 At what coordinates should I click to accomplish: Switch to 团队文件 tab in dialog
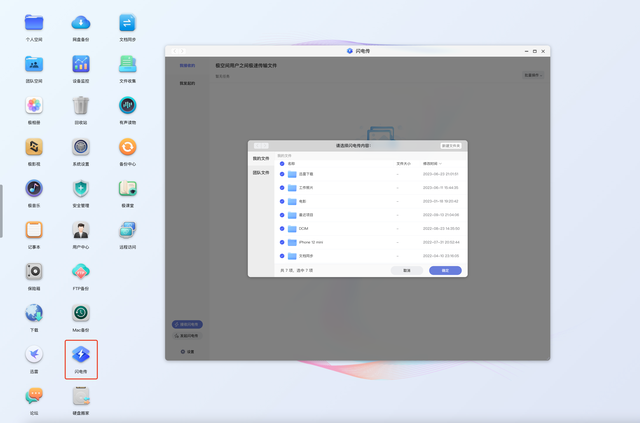[261, 173]
